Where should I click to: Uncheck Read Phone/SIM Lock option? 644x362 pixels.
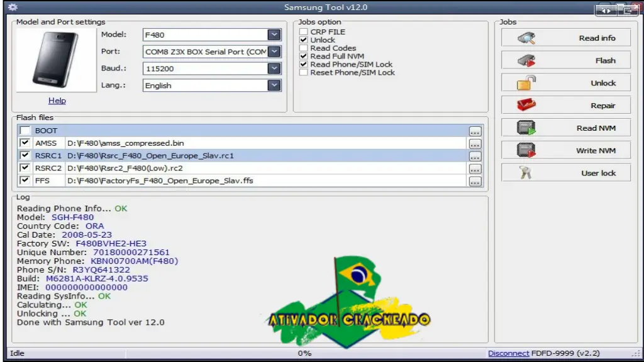pyautogui.click(x=304, y=65)
